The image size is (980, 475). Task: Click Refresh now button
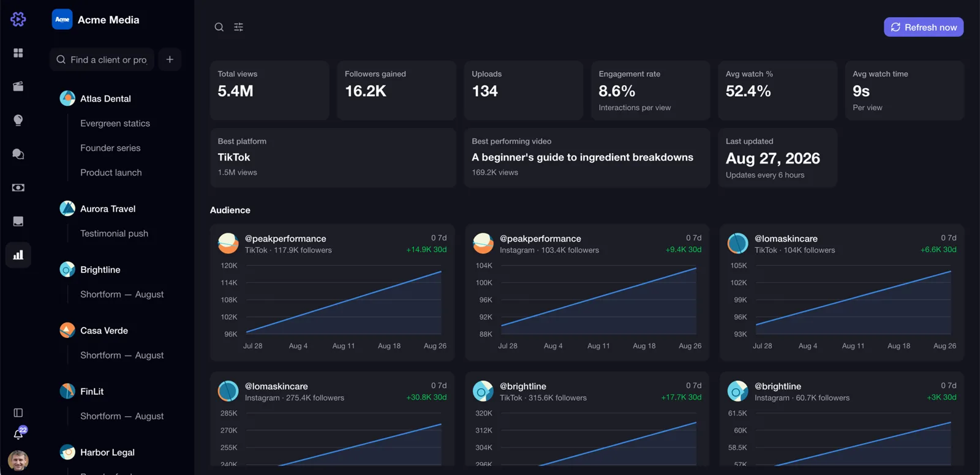pos(924,27)
